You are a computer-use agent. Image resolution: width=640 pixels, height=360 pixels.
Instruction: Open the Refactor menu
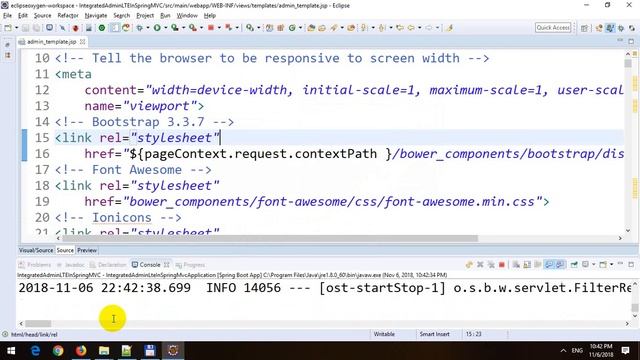pyautogui.click(x=68, y=16)
